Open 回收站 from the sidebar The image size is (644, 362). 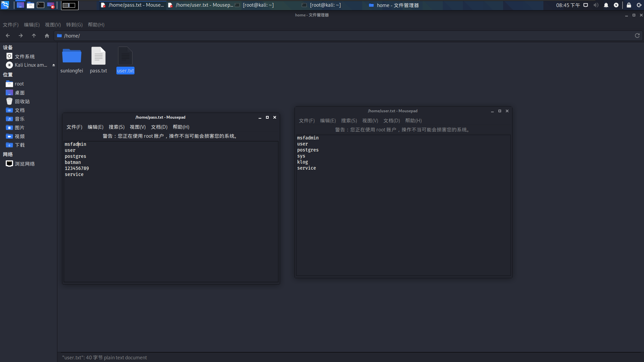click(x=22, y=101)
